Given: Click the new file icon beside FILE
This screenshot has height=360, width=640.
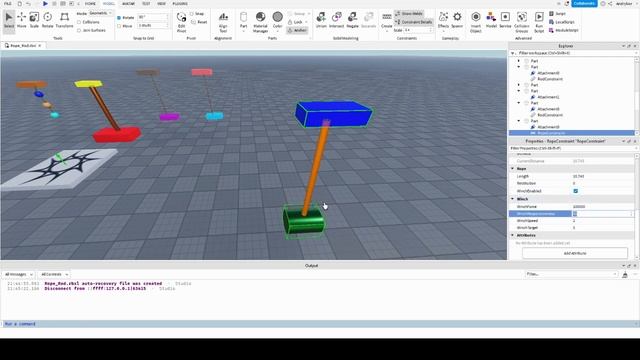Looking at the screenshot, I should [x=19, y=4].
